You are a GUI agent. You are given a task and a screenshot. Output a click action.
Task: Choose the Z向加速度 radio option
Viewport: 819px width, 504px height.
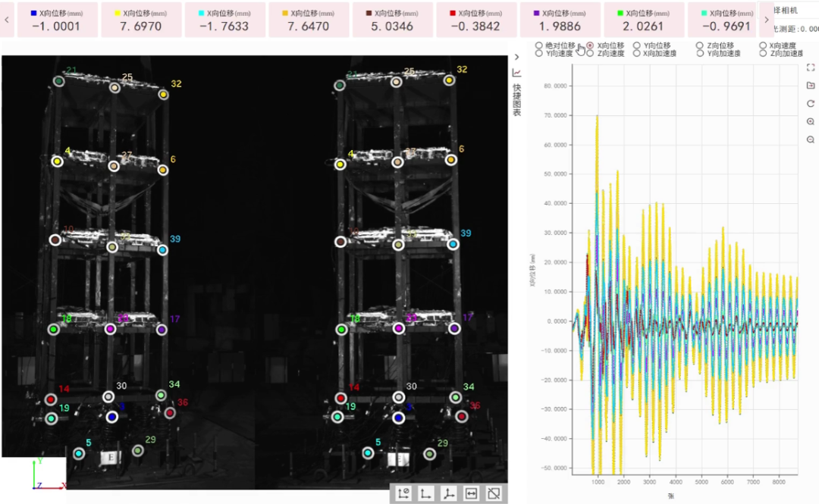coord(763,54)
